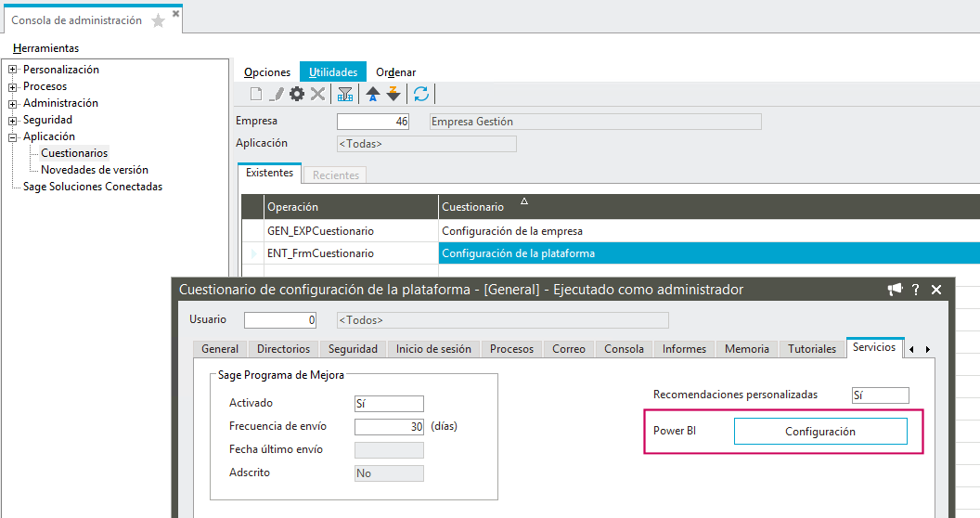
Task: Select the Configuración de la plataforma row
Action: (x=709, y=253)
